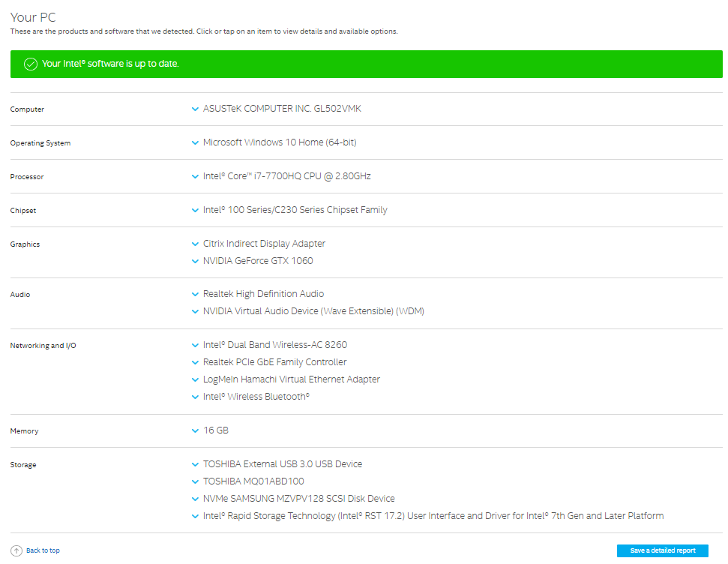The image size is (728, 564).
Task: Click the checkmark icon in green banner
Action: [x=31, y=64]
